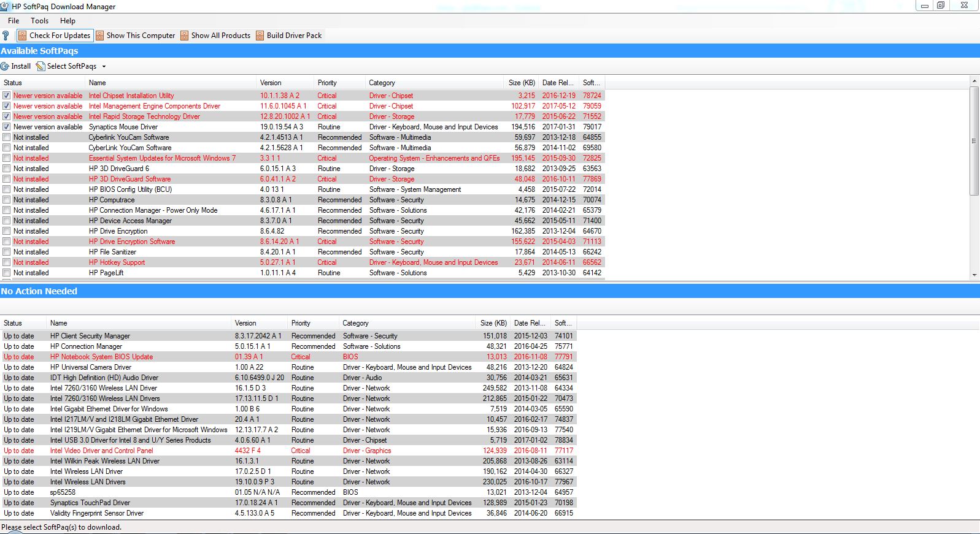The image size is (980, 534).
Task: Select HP Connection Manager - Power Only Mode row
Action: tap(303, 210)
